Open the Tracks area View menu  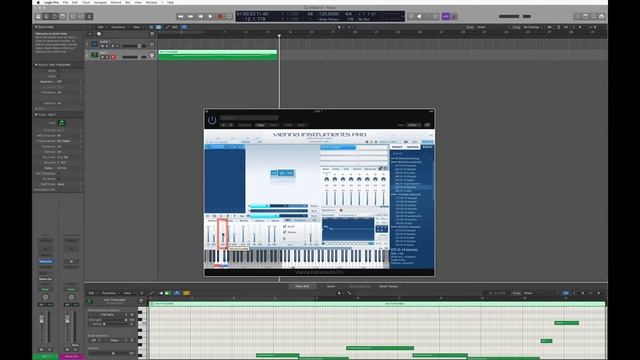[x=136, y=27]
